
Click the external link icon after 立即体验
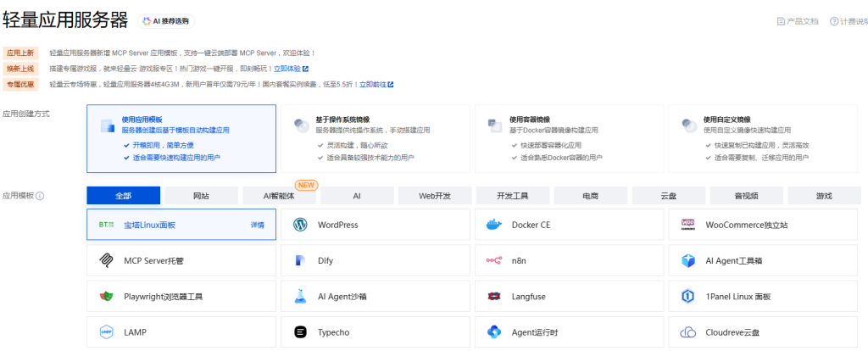305,70
